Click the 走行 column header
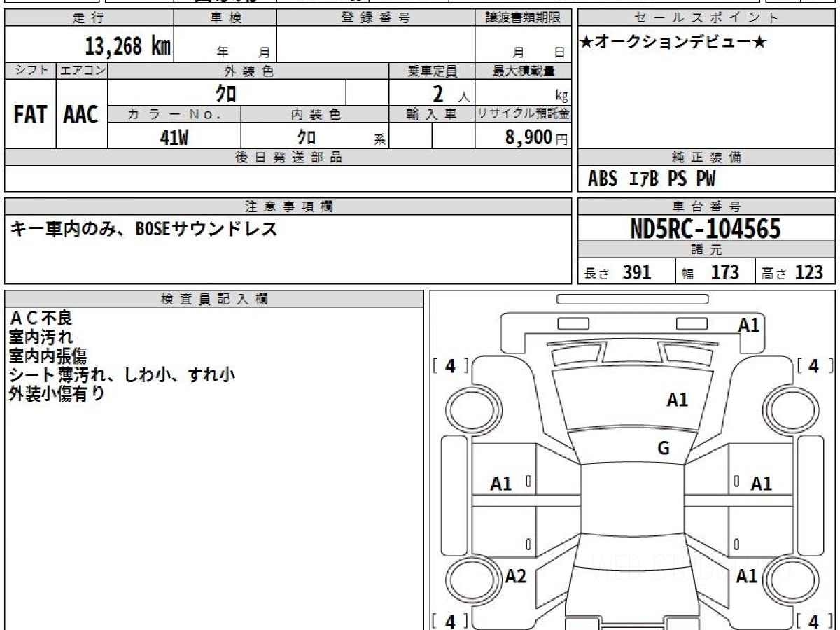 pyautogui.click(x=89, y=18)
